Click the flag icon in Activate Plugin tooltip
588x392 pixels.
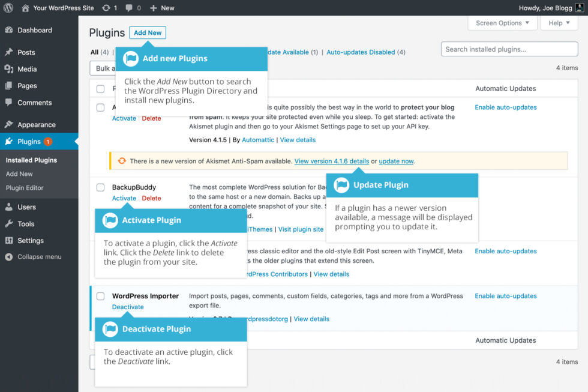110,220
